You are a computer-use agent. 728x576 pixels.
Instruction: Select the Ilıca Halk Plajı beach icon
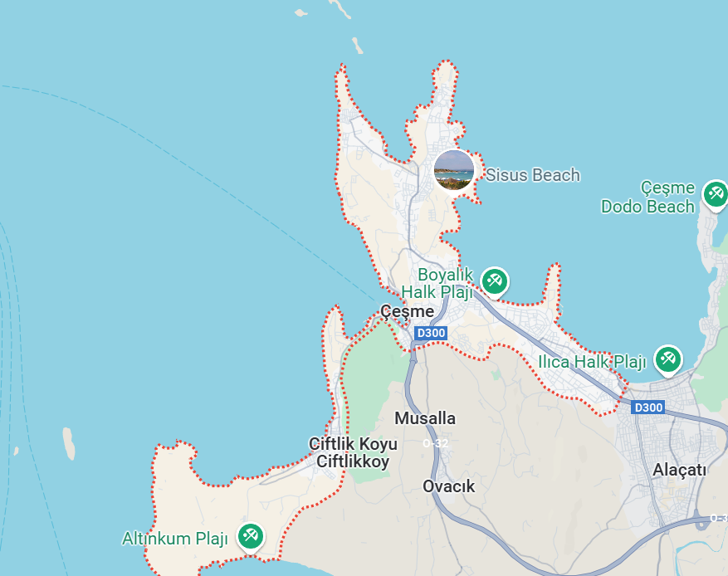(668, 359)
